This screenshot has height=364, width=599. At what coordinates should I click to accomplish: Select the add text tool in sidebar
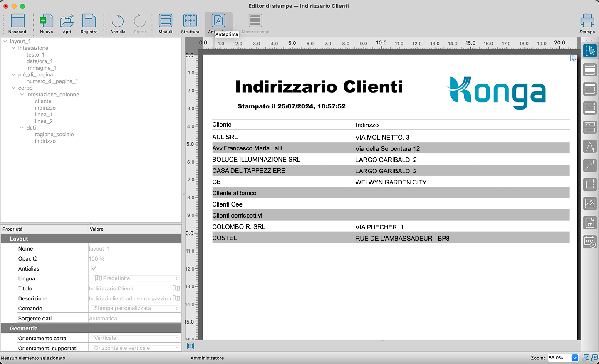590,146
